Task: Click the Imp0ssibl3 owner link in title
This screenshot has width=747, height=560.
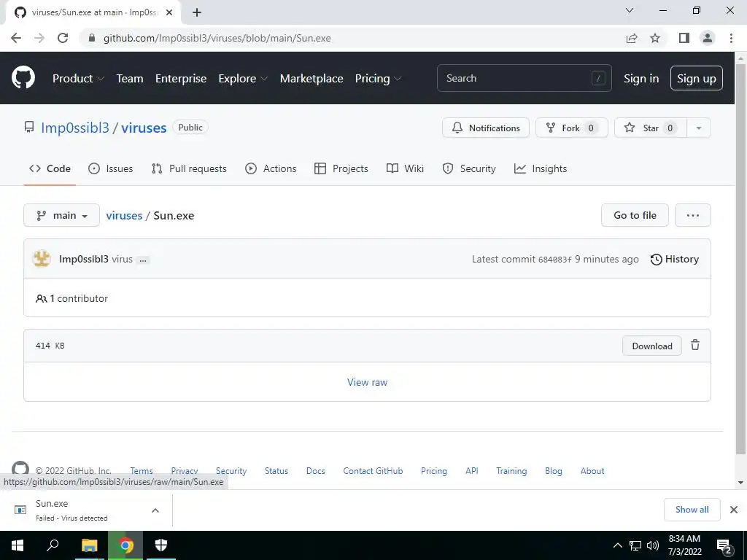Action: 75,128
